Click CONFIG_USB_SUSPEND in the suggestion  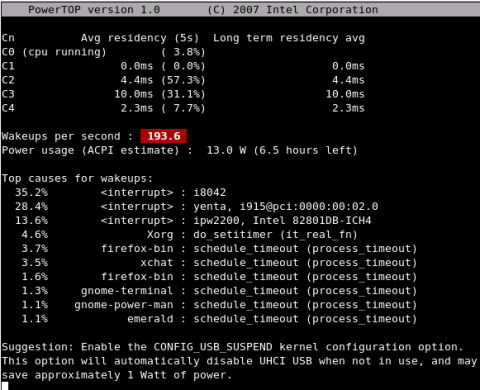pos(213,347)
